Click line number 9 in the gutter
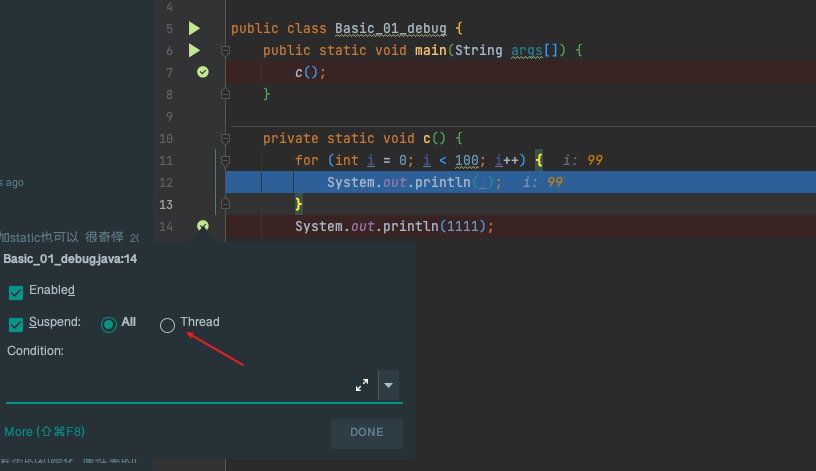 point(165,116)
